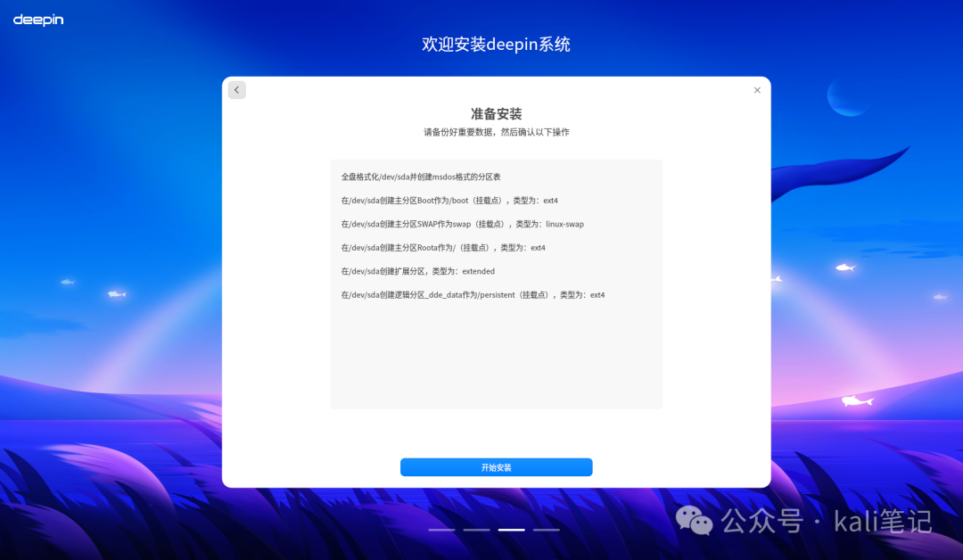Click the 开始安装 button
963x560 pixels.
tap(497, 467)
